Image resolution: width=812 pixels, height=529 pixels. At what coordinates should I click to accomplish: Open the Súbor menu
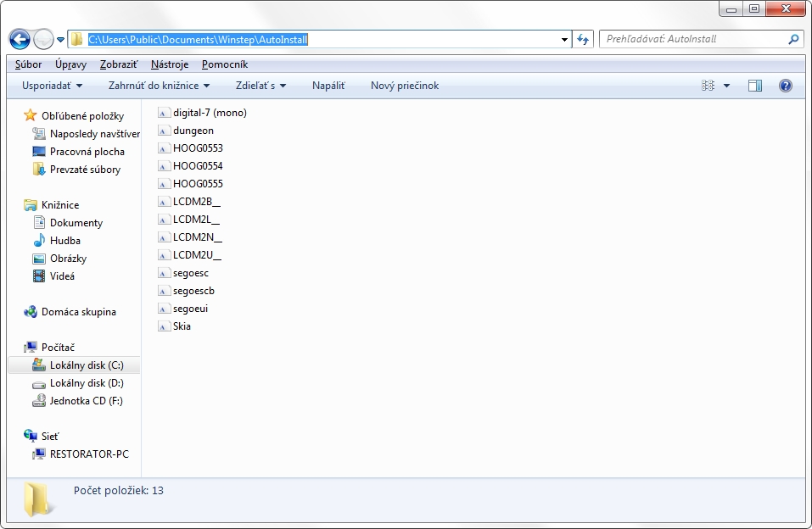[28, 64]
